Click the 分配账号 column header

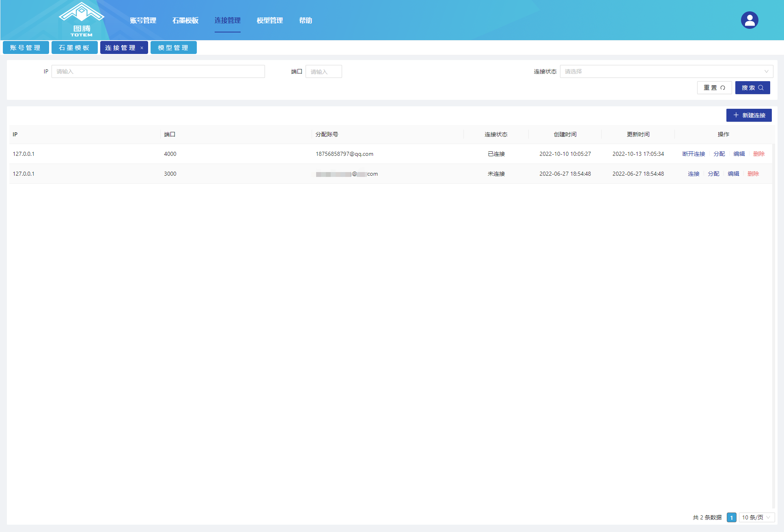327,134
